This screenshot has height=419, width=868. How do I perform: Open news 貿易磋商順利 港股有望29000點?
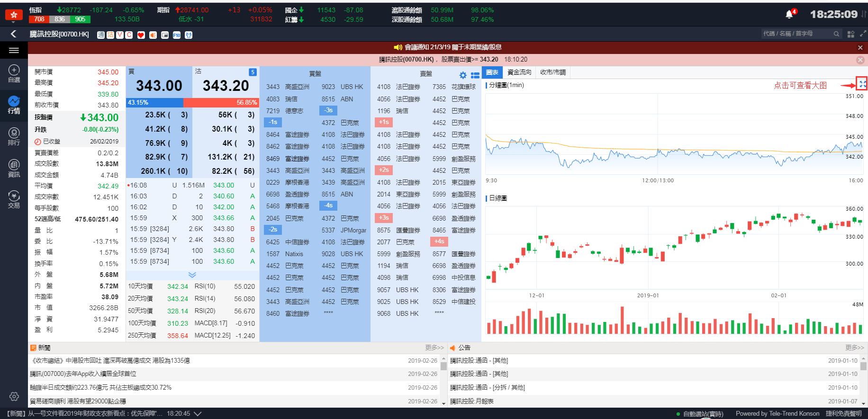[78, 401]
